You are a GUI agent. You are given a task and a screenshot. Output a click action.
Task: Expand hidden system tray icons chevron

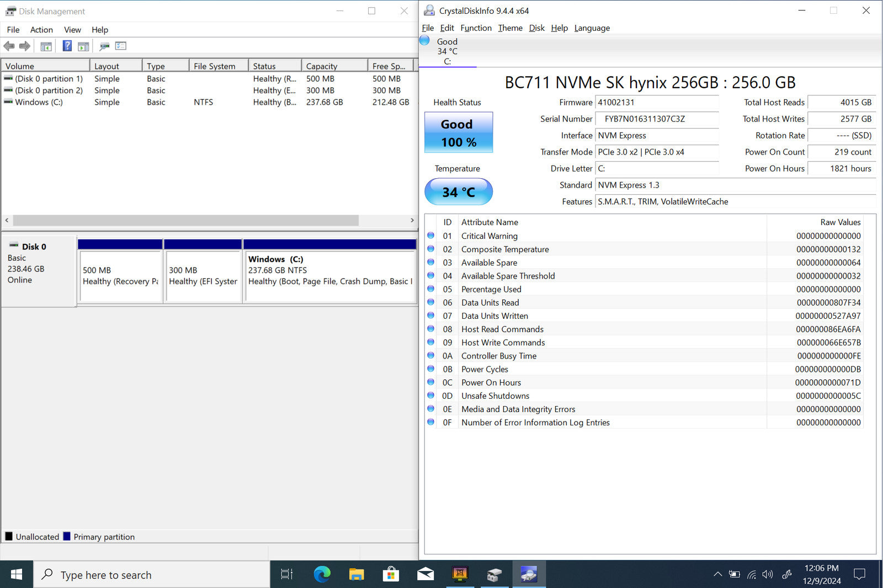tap(717, 574)
